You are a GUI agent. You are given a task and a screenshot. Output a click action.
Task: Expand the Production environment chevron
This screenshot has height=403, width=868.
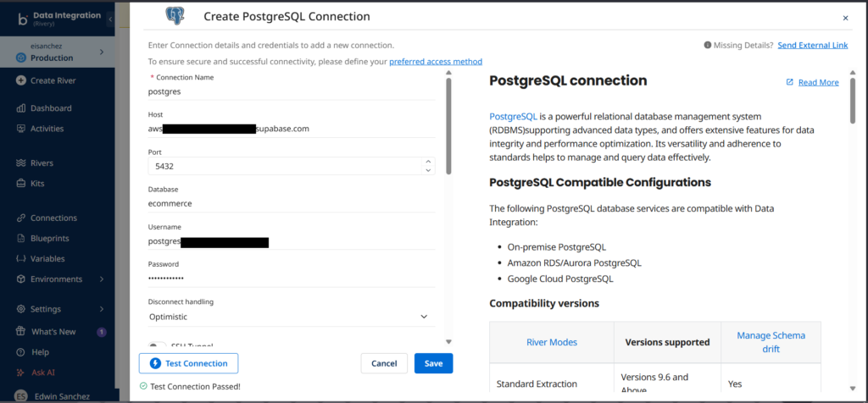click(x=102, y=52)
